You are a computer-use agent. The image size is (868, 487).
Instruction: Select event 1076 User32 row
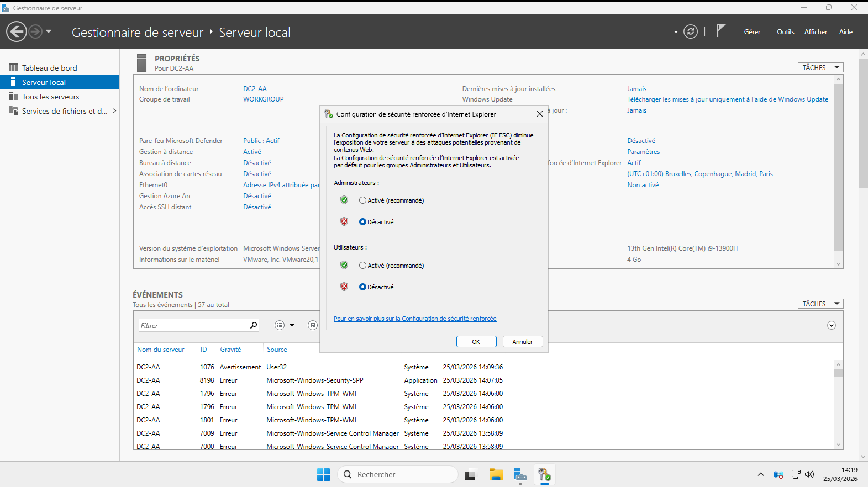pos(484,367)
